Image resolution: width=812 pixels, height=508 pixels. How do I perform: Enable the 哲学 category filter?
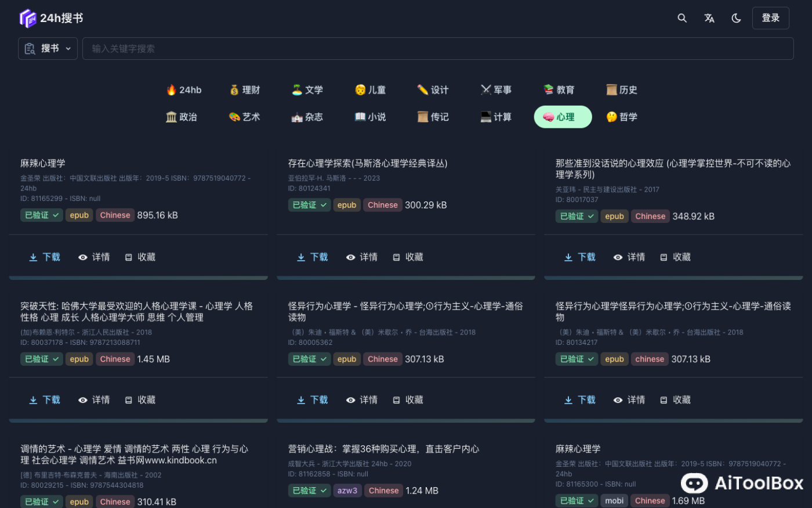coord(622,117)
